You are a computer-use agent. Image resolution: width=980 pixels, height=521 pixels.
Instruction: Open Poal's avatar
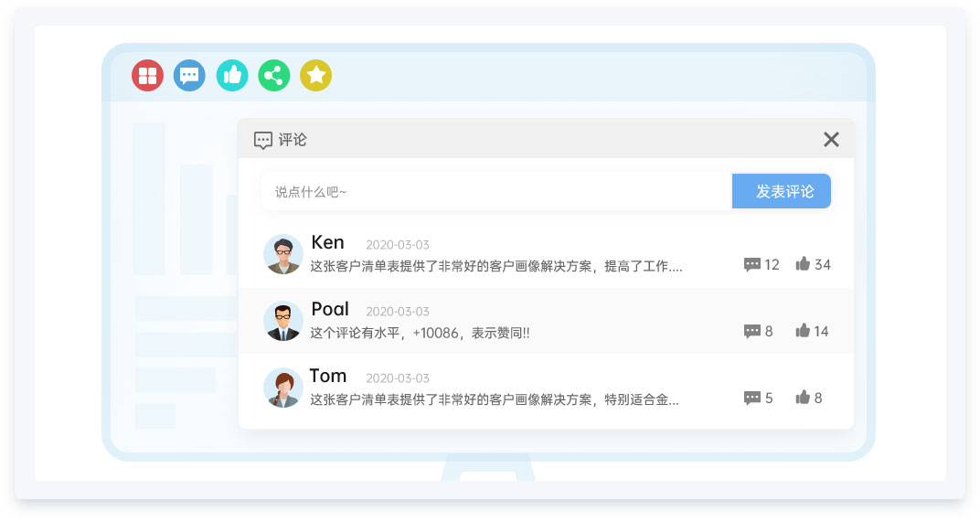[x=283, y=321]
